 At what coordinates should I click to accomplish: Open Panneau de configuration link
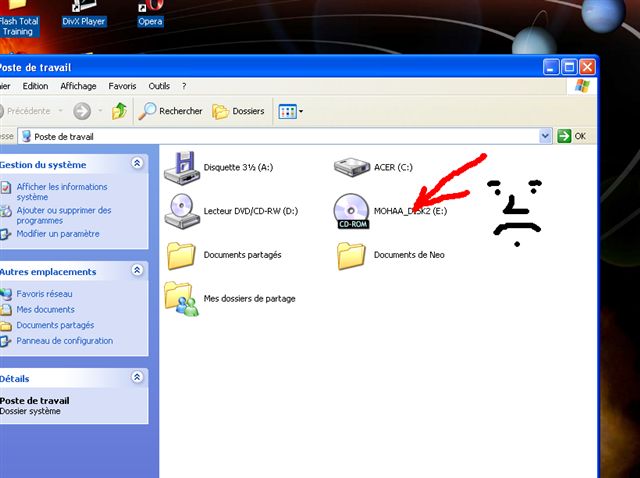point(64,341)
